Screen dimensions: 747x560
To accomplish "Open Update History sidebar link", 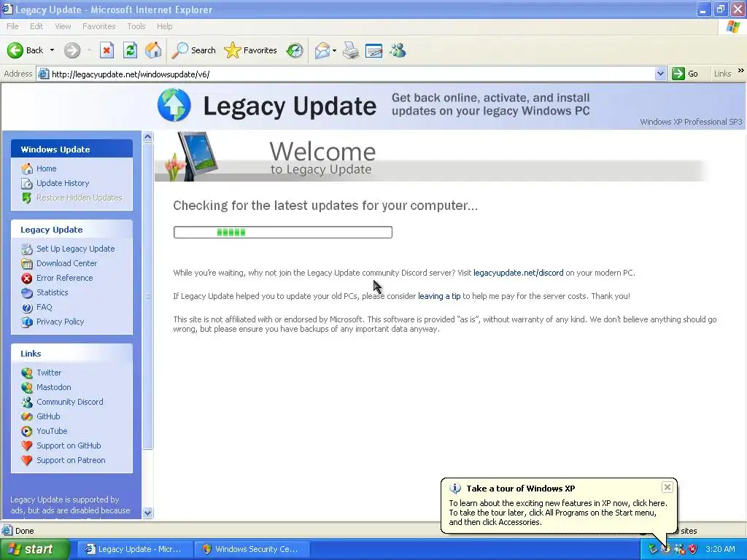I will pyautogui.click(x=63, y=183).
